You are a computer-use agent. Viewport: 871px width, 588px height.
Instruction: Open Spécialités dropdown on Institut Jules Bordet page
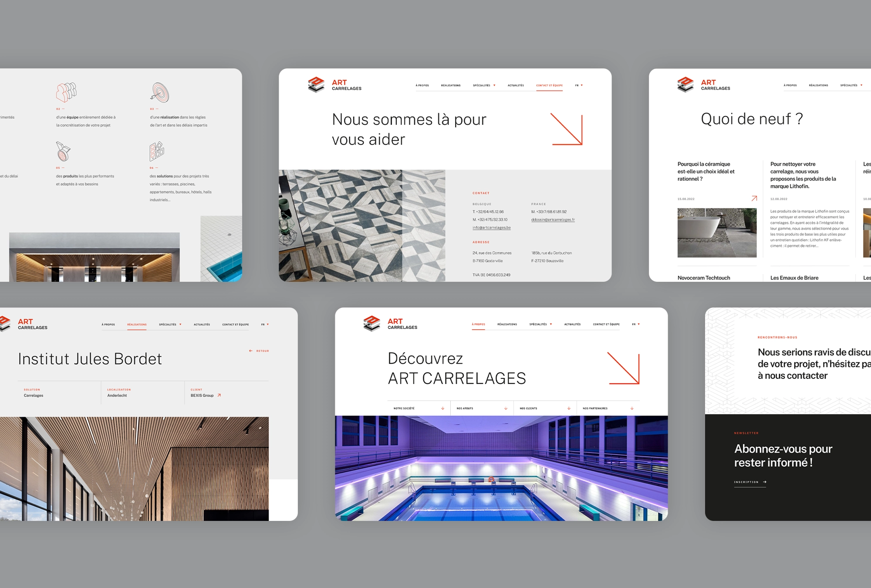[x=170, y=324]
